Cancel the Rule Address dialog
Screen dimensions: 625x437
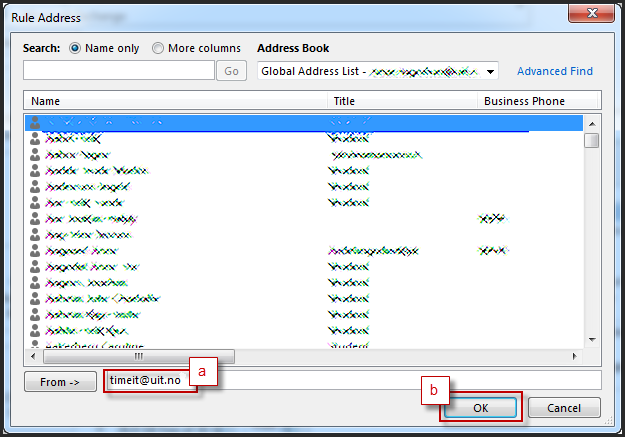(x=564, y=407)
